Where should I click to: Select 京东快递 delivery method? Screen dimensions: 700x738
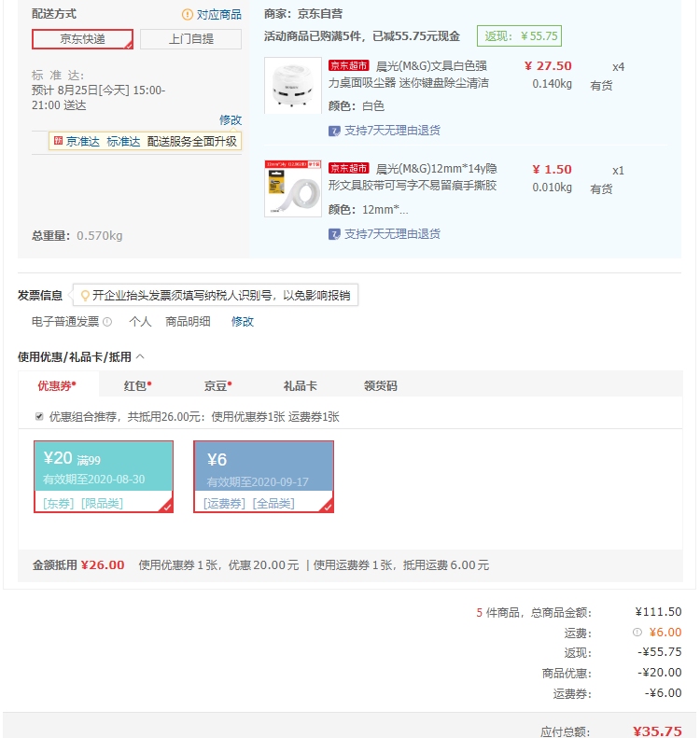[x=82, y=39]
